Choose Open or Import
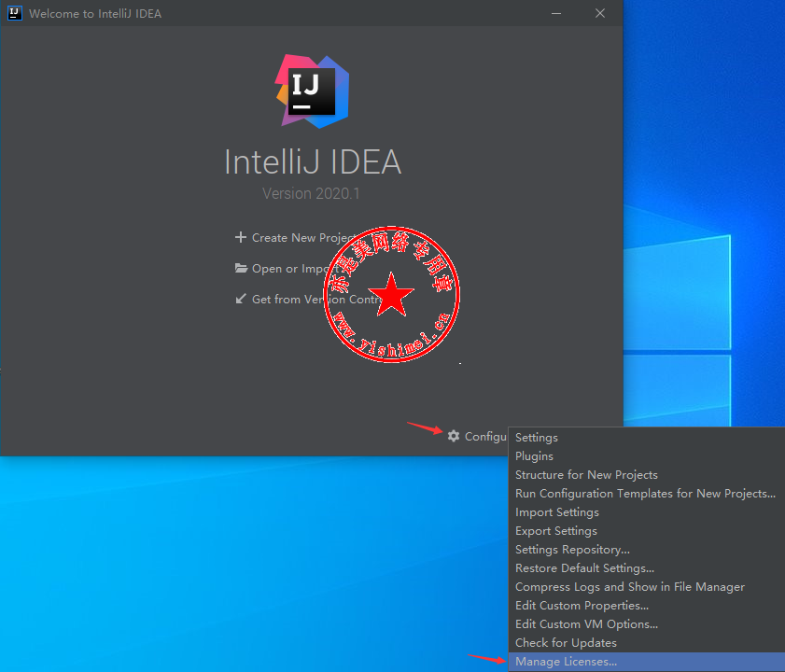Viewport: 785px width, 672px height. (x=287, y=269)
